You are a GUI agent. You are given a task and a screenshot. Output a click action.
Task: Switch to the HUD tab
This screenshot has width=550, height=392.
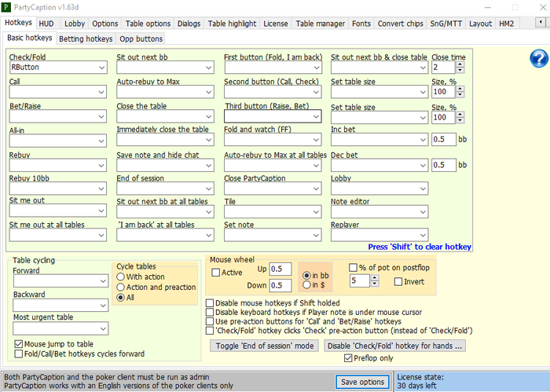coord(46,24)
